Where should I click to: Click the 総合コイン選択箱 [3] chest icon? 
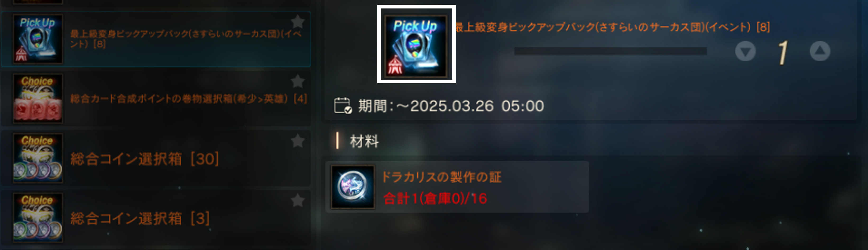tap(38, 218)
